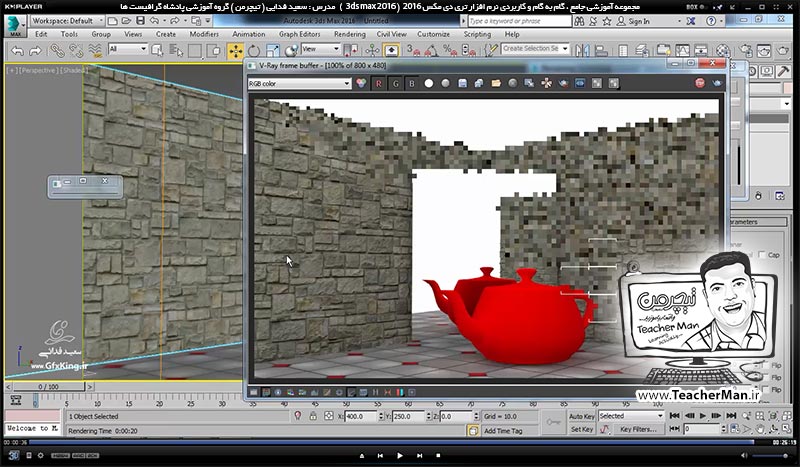Image resolution: width=800 pixels, height=467 pixels.
Task: Expand the Redo history arrow
Action: 185,21
